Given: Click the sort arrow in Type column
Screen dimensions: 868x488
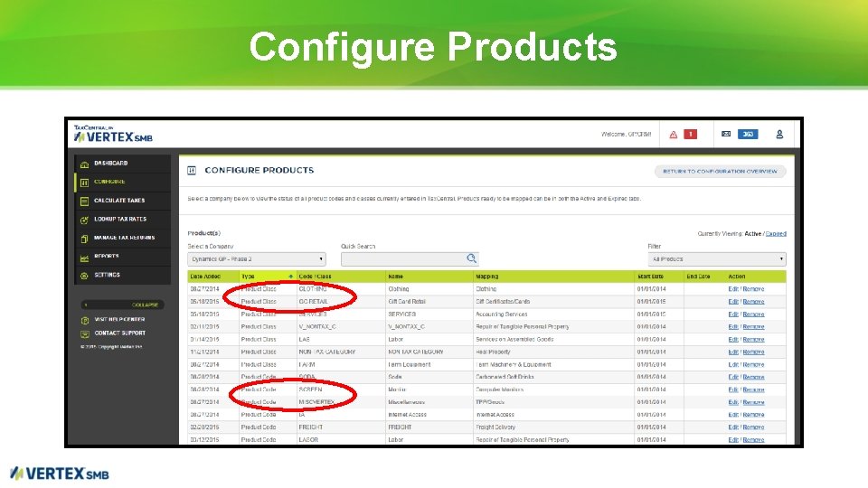Looking at the screenshot, I should (x=290, y=277).
